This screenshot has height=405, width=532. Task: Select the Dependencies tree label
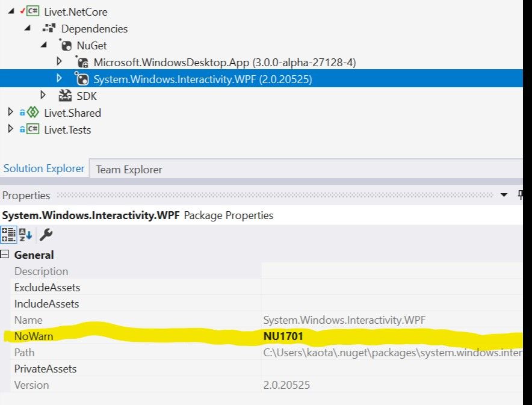(x=94, y=29)
